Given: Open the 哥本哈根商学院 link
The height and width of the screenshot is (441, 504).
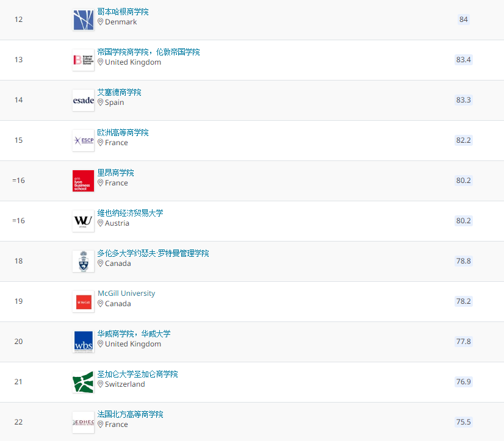Looking at the screenshot, I should (123, 12).
